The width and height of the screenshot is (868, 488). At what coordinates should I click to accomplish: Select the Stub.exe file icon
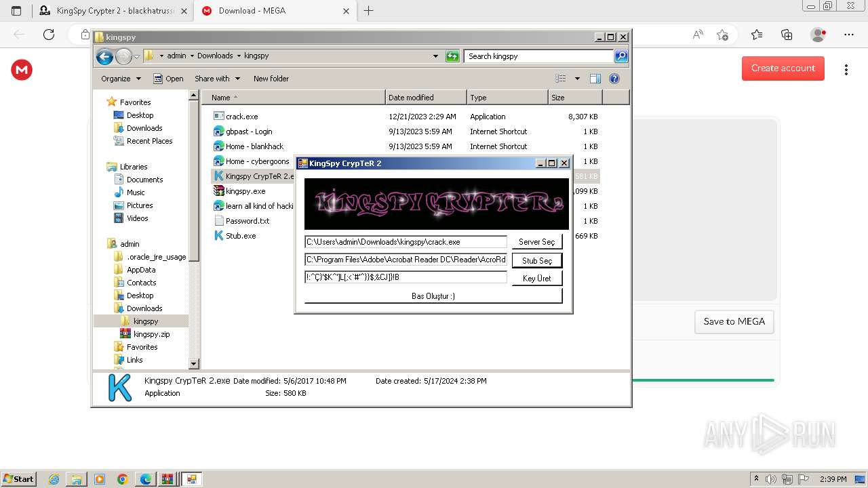(218, 236)
